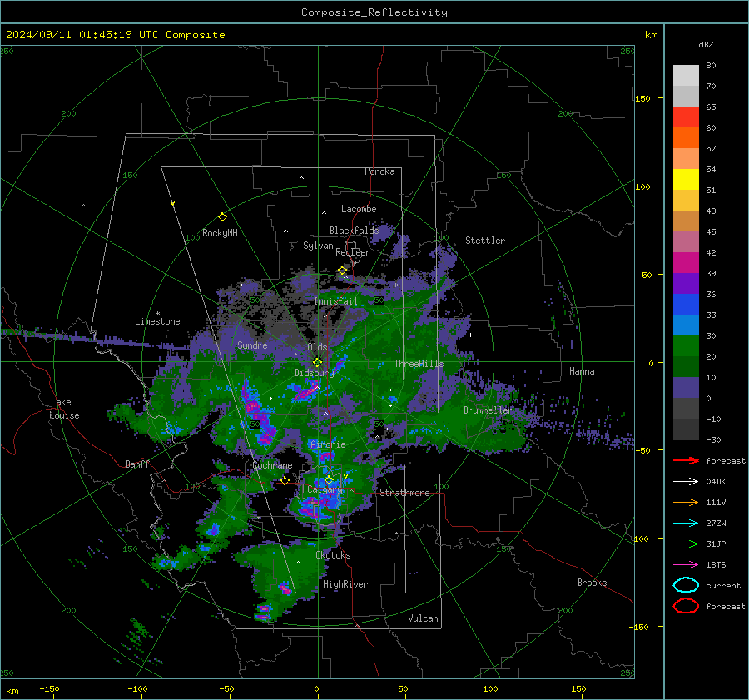
Task: Select the Strathmore label on the map
Action: tap(404, 493)
